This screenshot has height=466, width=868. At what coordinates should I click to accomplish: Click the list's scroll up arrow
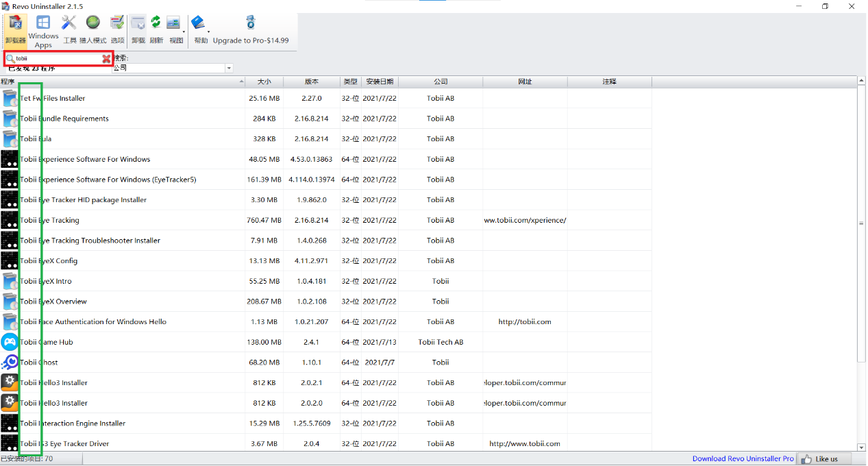pyautogui.click(x=862, y=81)
